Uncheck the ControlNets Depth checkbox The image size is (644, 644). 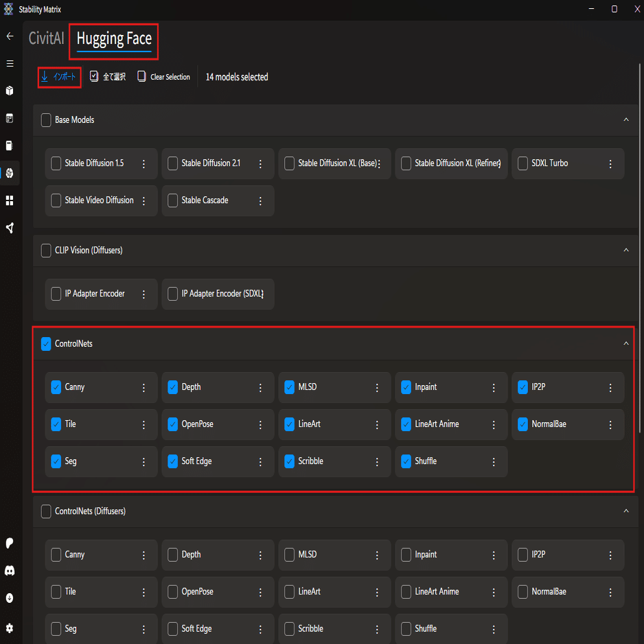coord(172,387)
